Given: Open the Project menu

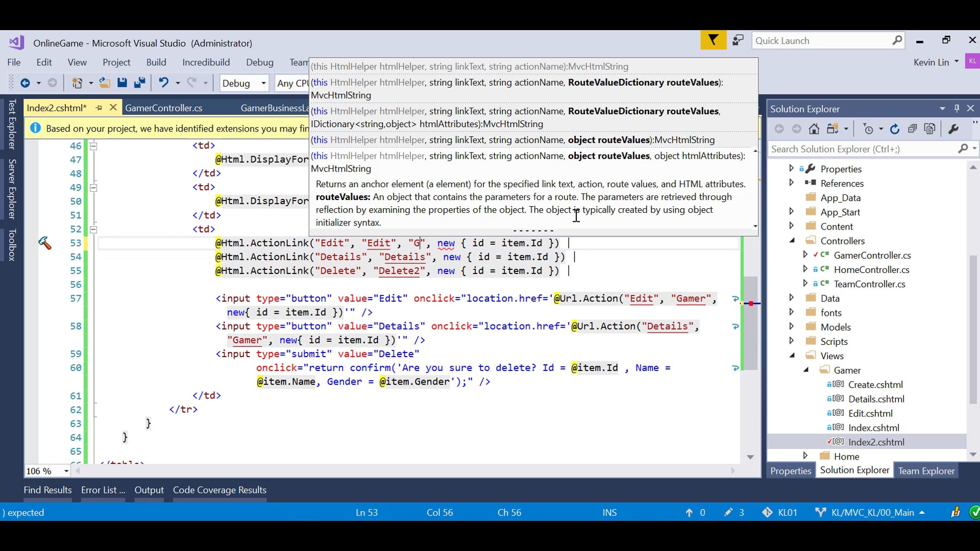Looking at the screenshot, I should (117, 62).
